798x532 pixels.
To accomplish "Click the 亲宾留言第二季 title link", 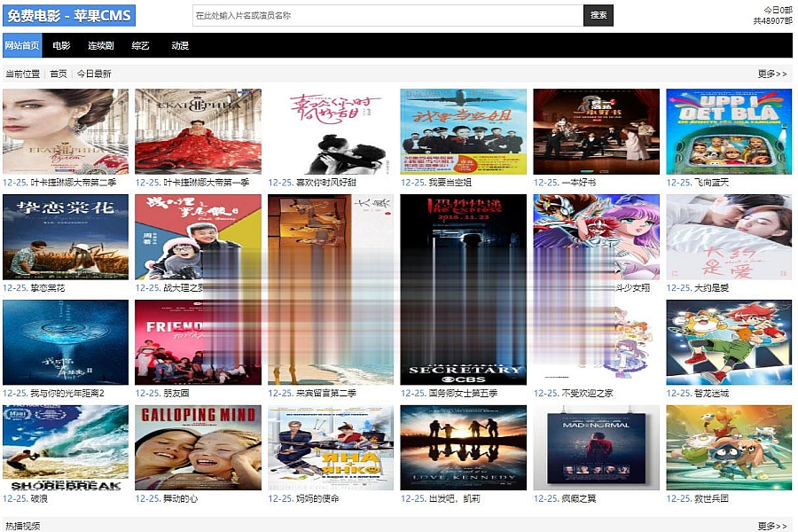I will point(326,393).
